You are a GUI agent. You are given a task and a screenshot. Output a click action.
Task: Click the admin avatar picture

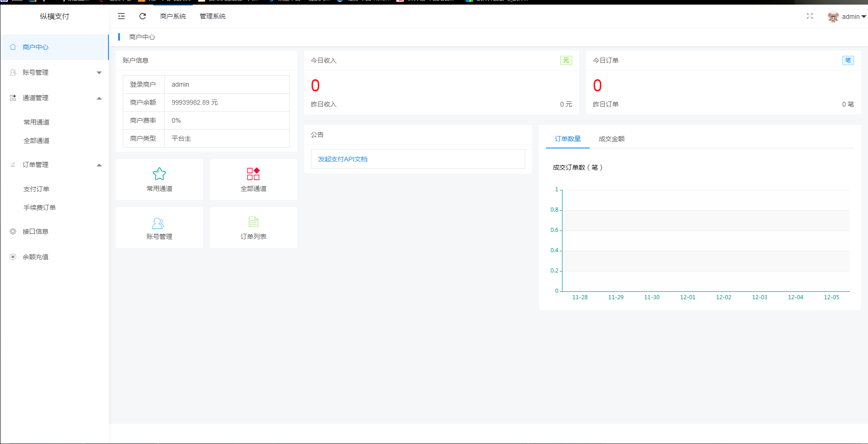833,17
